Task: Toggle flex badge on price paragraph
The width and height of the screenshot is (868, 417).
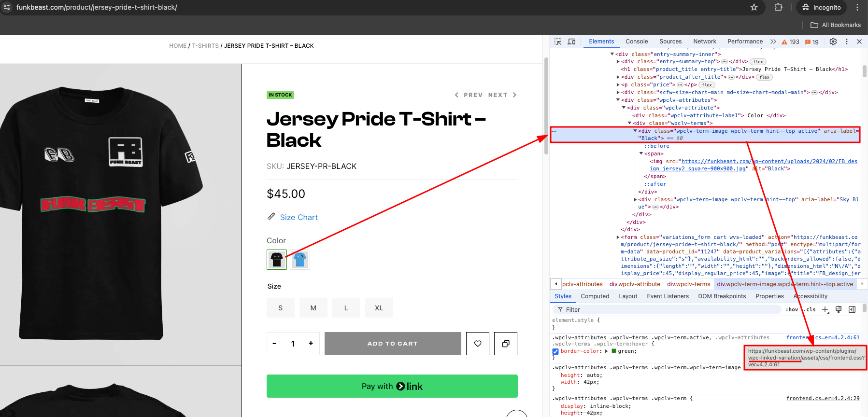Action: (707, 85)
